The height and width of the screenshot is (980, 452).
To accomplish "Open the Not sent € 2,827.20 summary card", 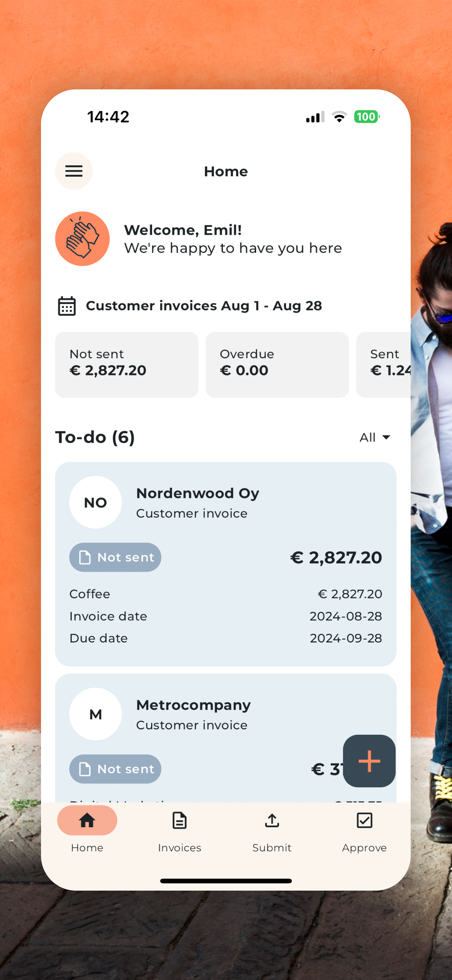I will [x=126, y=365].
